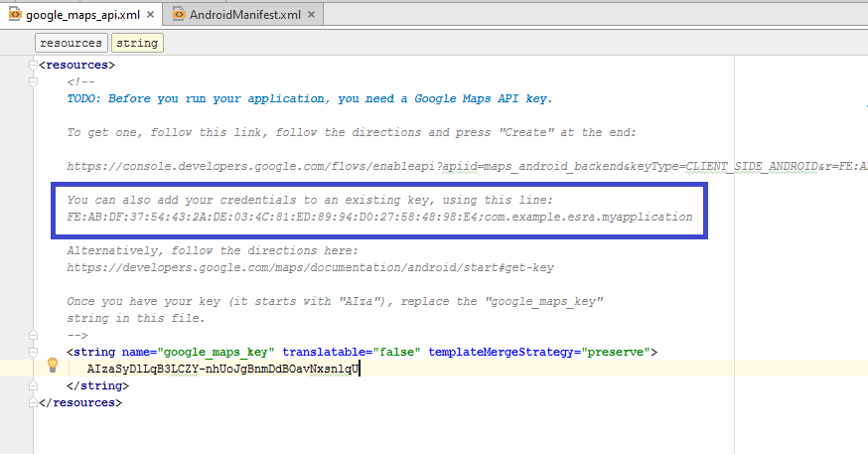This screenshot has width=868, height=454.
Task: Click the console.developers.google.com URL line
Action: pos(467,166)
